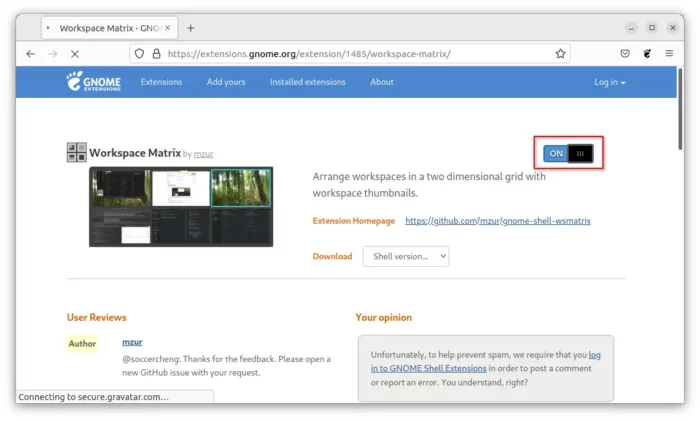This screenshot has width=700, height=421.
Task: Click the '@soccercheng' review comment
Action: [x=226, y=366]
